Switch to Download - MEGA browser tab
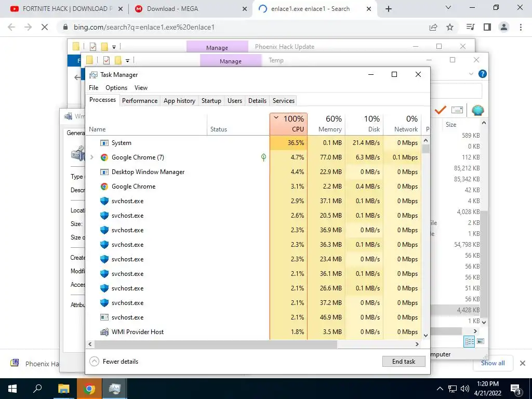532x399 pixels. (x=190, y=9)
